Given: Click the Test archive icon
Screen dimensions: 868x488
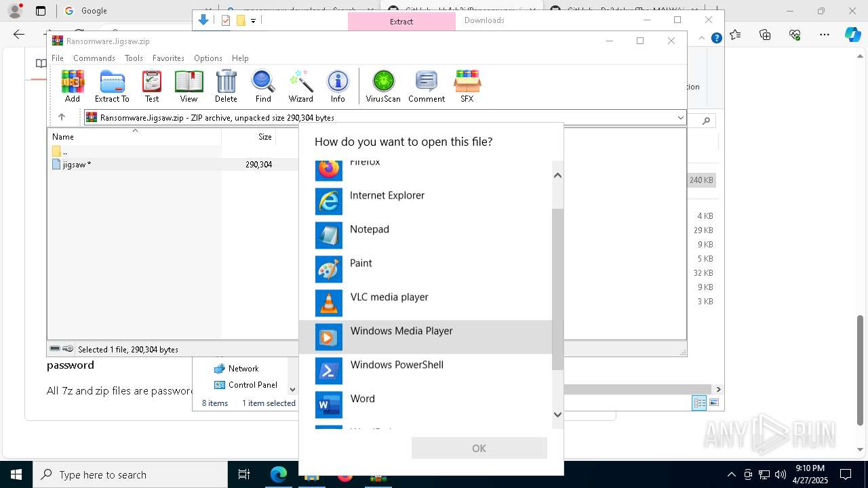Looking at the screenshot, I should click(152, 86).
